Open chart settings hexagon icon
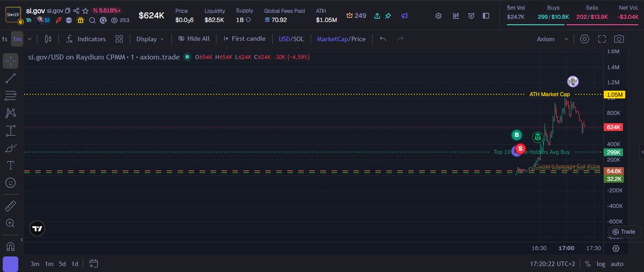The width and height of the screenshot is (644, 272). pos(584,39)
